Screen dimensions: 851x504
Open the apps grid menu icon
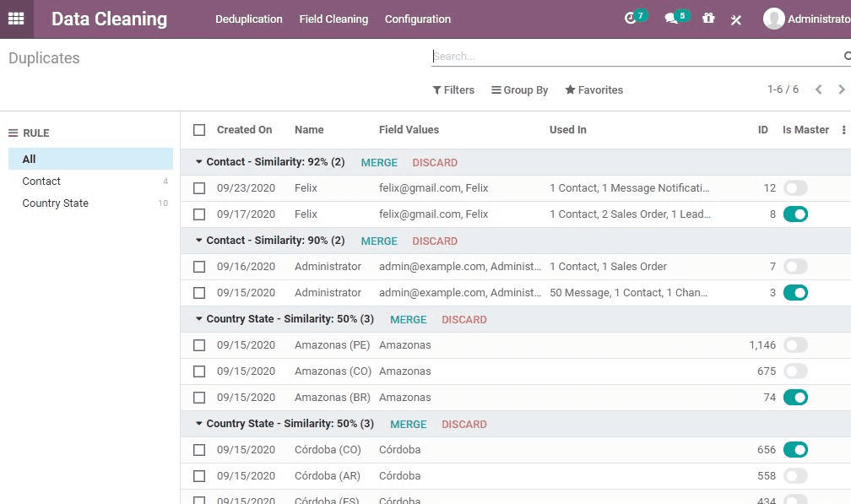pos(16,19)
